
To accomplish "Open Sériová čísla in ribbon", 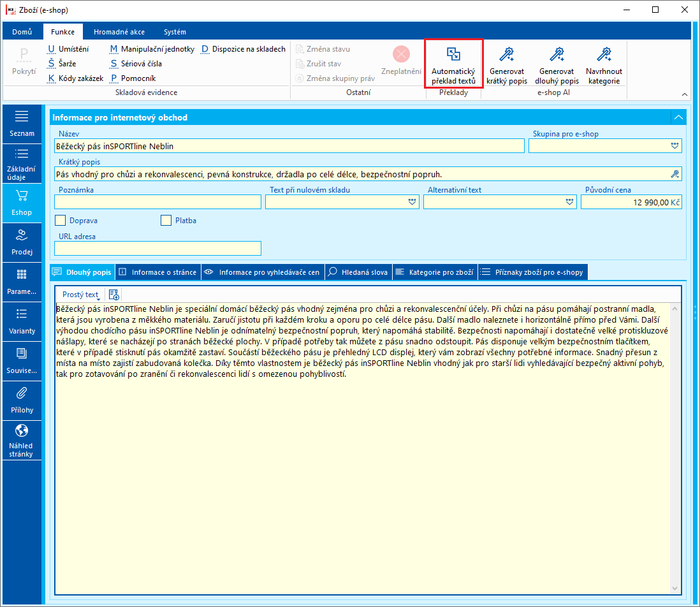I will coord(136,63).
